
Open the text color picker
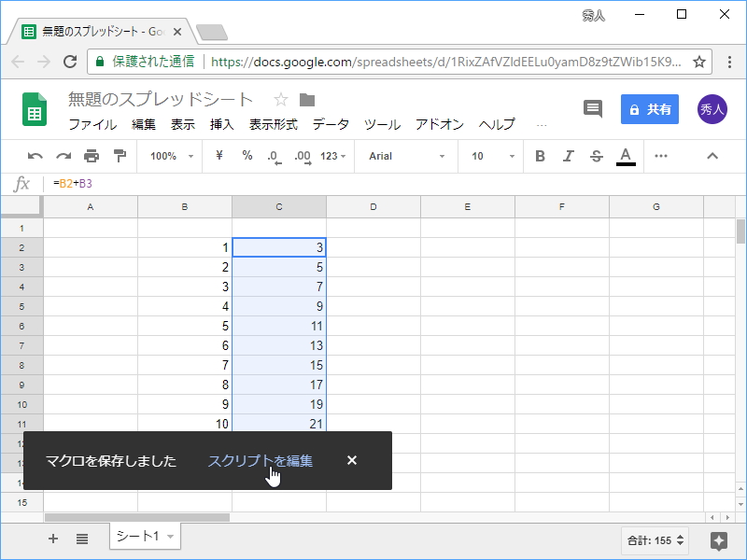click(x=626, y=157)
